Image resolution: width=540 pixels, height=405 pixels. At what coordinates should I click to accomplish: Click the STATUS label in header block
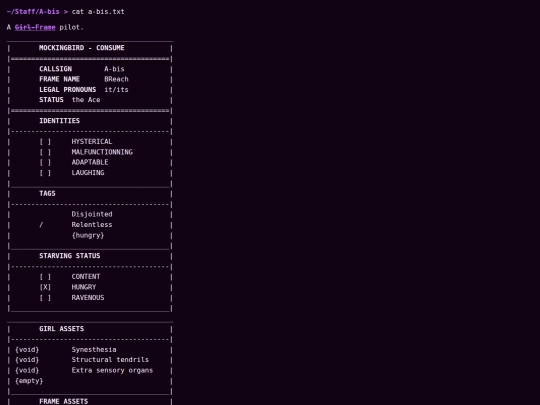click(51, 100)
